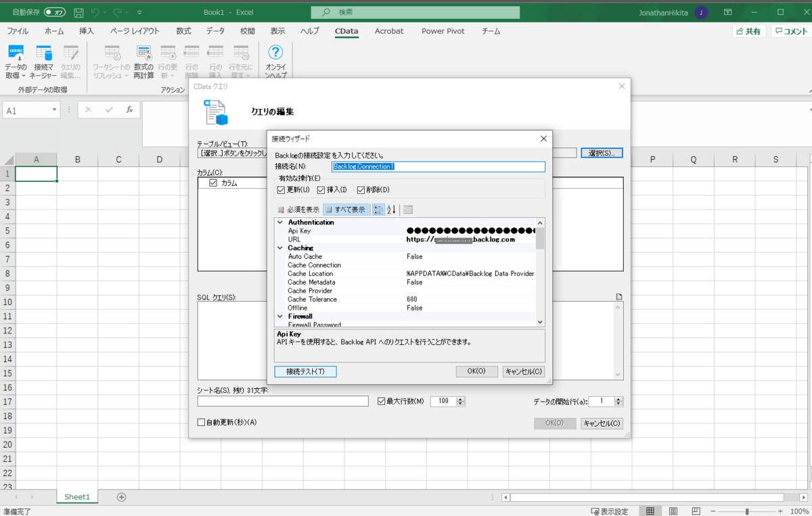Click the 接続テスト(T) button

(x=305, y=371)
